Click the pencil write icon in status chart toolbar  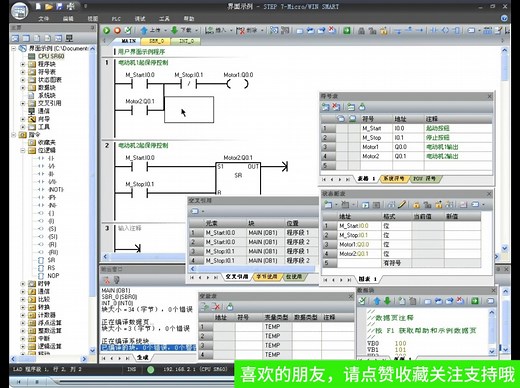pyautogui.click(x=402, y=204)
